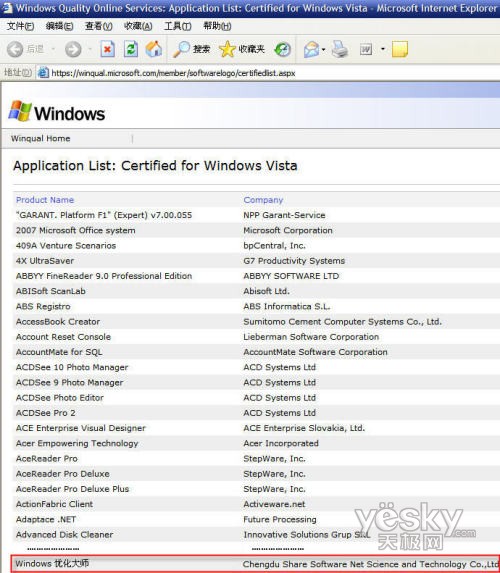
Task: Select Acer Empowering Technology entry
Action: (77, 444)
